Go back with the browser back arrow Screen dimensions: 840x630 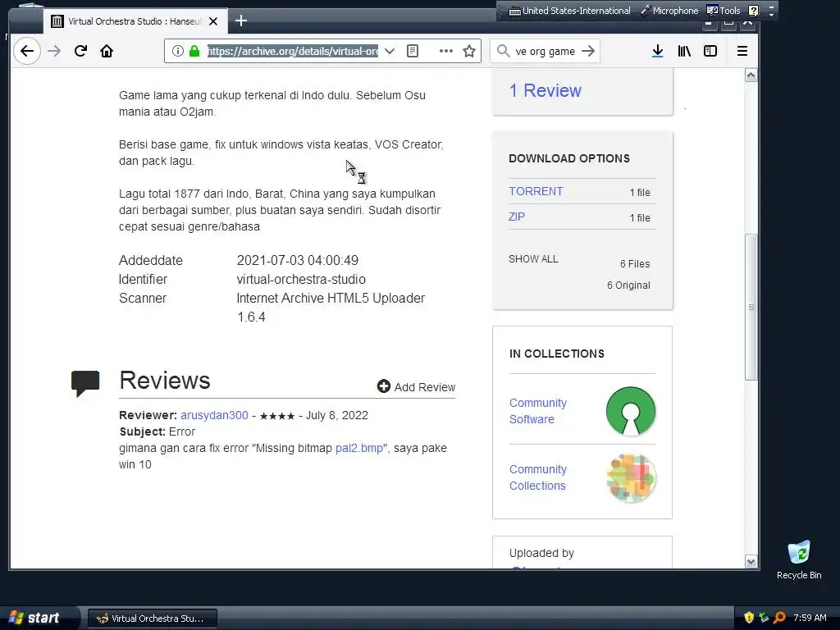[27, 51]
